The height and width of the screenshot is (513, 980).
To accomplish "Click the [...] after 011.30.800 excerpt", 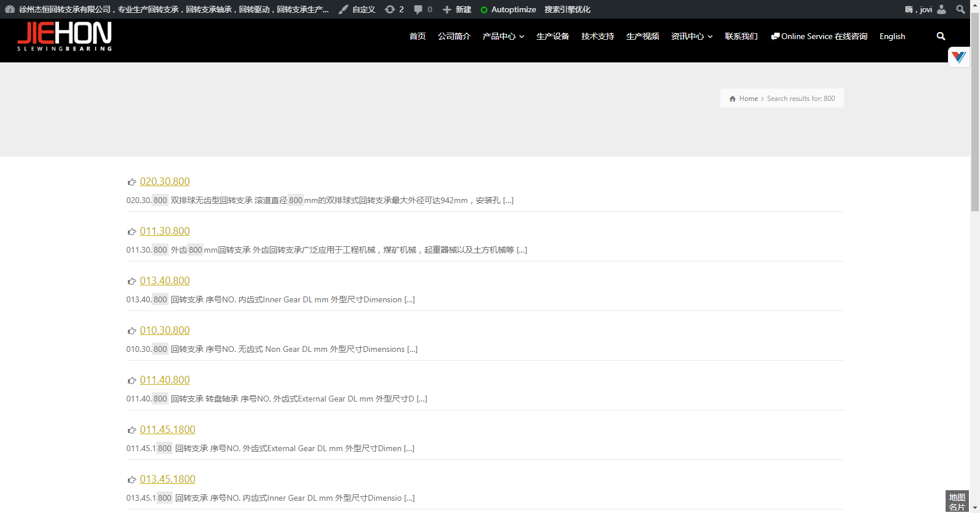I will coord(521,250).
